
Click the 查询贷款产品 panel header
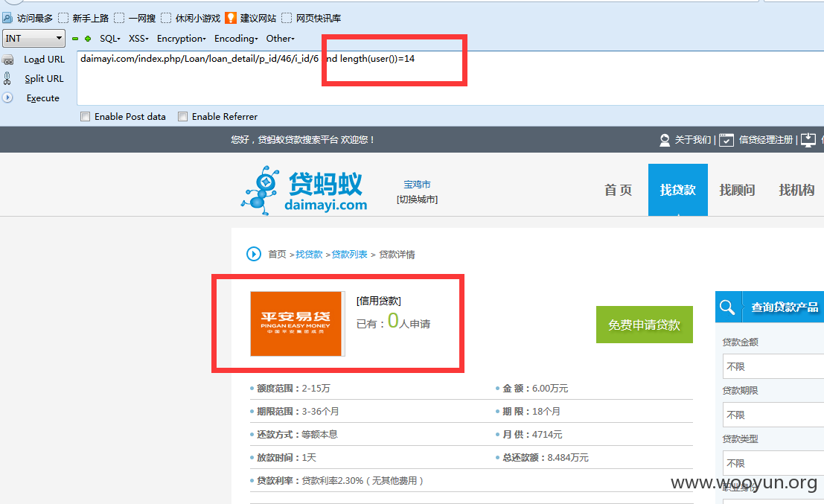770,307
